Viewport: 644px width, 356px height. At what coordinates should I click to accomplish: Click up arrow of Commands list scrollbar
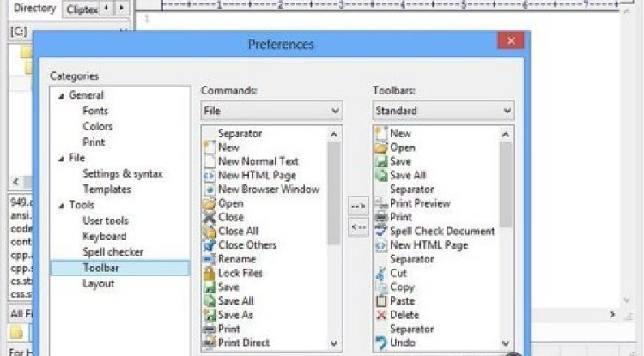click(x=333, y=134)
